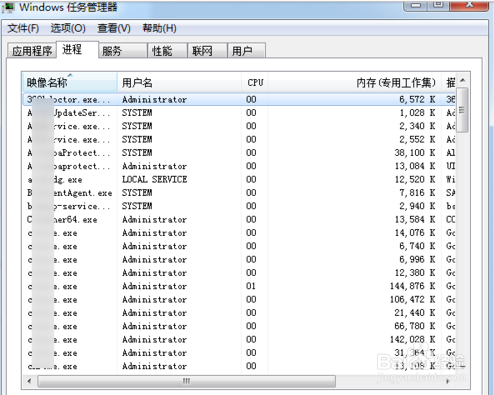Screen dimensions: 494x395
Task: Select the process with CPU value 01
Action: pyautogui.click(x=239, y=286)
